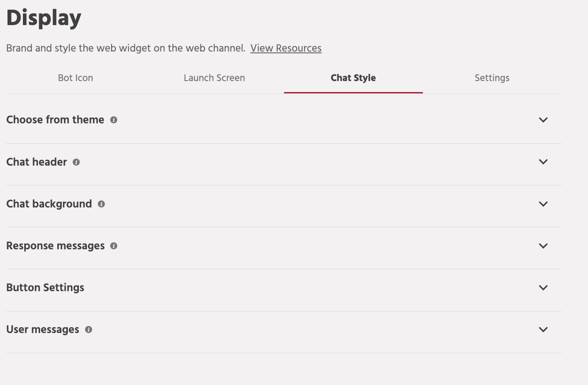Click the Response messages heading label

56,246
